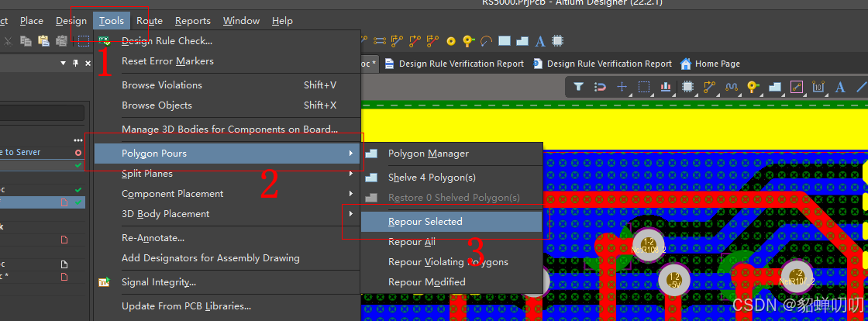The image size is (868, 321).
Task: Select differential pair routing icon in top toolbar
Action: pyautogui.click(x=379, y=40)
